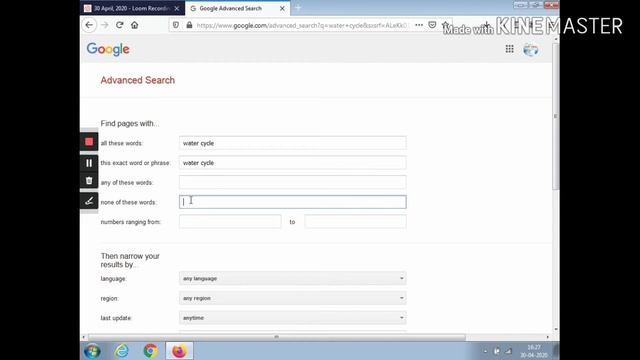
Task: Click the 'any of these words' field
Action: (293, 182)
